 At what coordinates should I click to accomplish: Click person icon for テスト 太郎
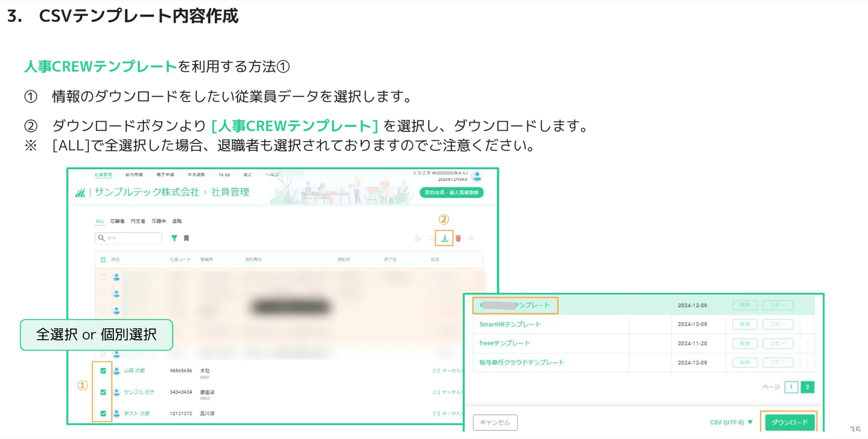point(116,413)
